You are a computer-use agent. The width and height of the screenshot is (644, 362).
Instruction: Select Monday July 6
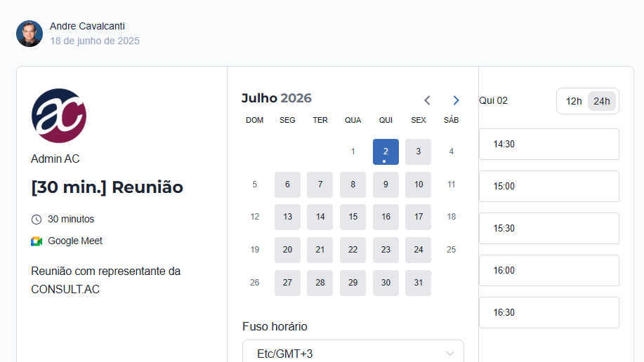[287, 185]
